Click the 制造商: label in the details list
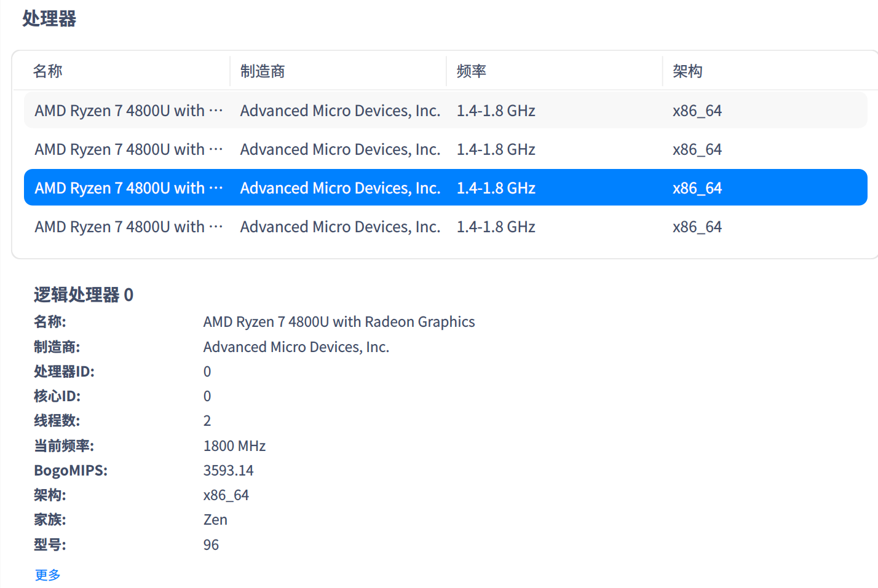 tap(57, 347)
